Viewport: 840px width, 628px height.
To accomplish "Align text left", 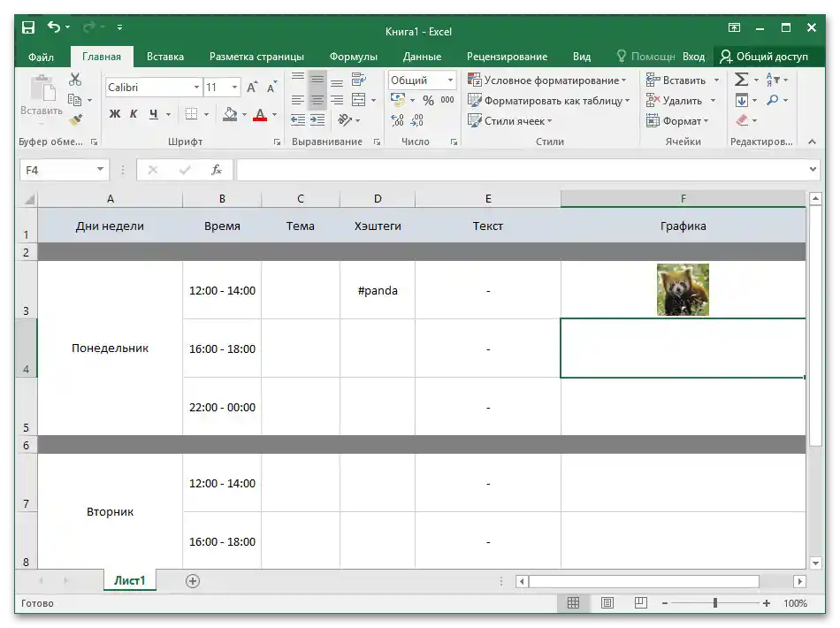I will tap(298, 100).
